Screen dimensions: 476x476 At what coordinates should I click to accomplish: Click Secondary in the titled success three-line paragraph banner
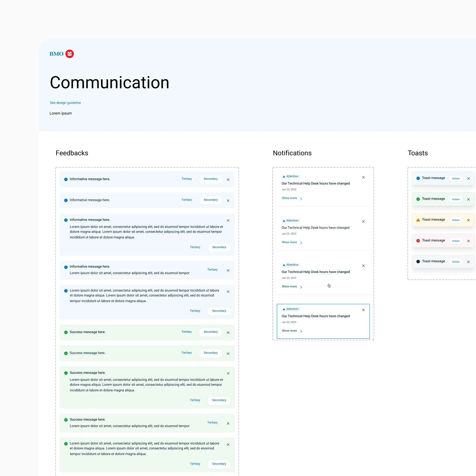tap(219, 400)
